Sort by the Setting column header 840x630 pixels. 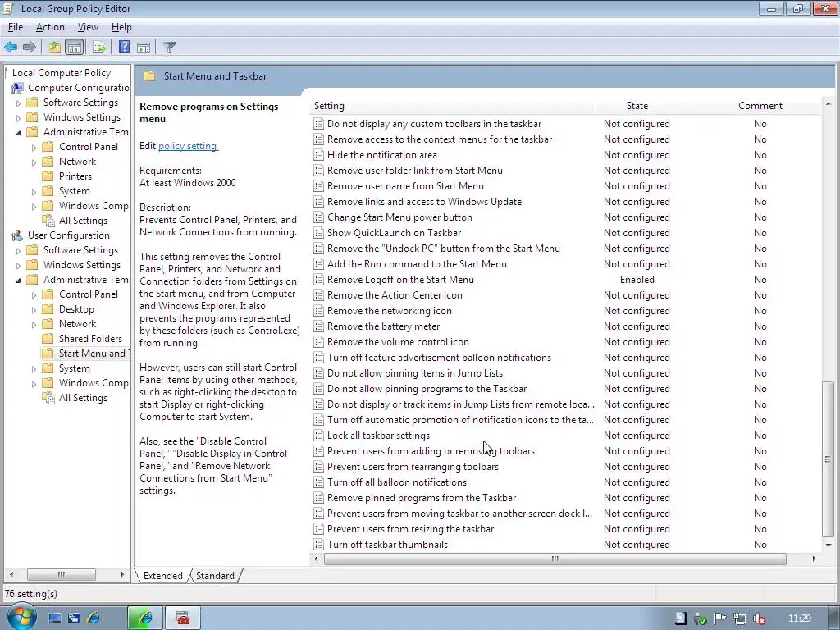pos(453,106)
